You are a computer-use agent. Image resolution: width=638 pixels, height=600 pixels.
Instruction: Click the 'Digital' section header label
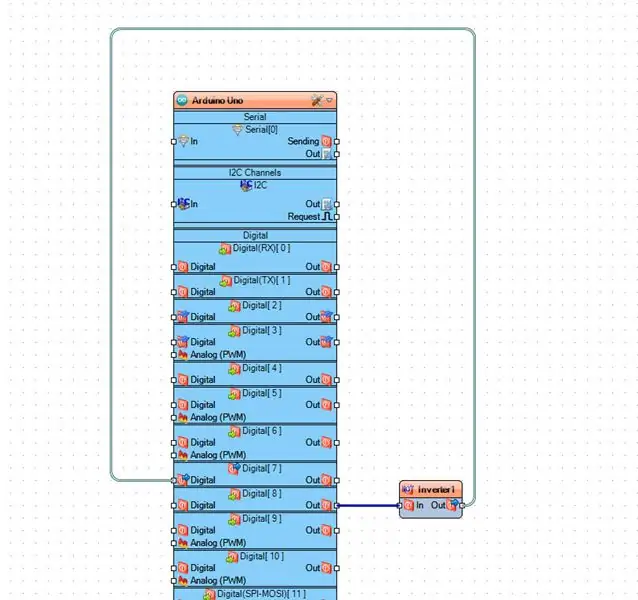point(255,235)
